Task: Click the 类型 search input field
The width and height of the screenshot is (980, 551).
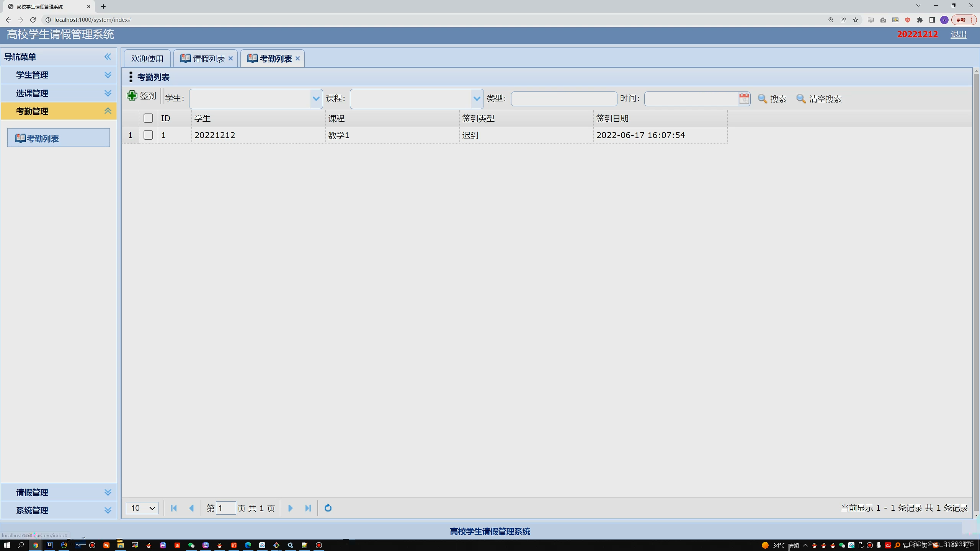Action: 564,99
